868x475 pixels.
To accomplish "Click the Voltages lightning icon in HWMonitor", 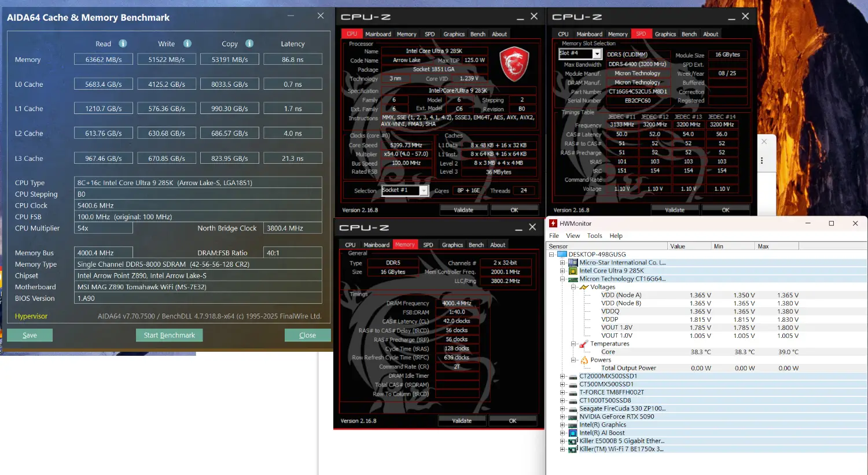I will coord(584,287).
